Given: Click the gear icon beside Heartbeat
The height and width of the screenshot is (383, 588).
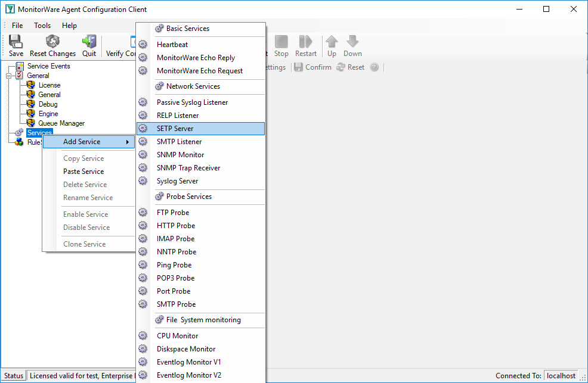Looking at the screenshot, I should (x=143, y=44).
